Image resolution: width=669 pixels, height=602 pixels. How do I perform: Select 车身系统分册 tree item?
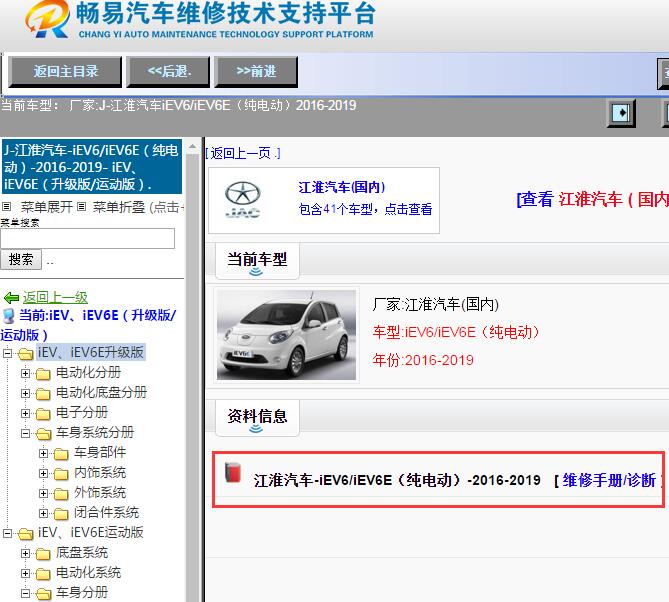[95, 433]
